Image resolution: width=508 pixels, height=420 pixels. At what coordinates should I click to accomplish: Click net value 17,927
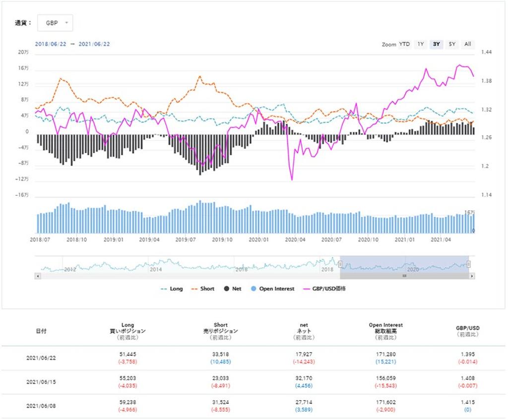304,354
